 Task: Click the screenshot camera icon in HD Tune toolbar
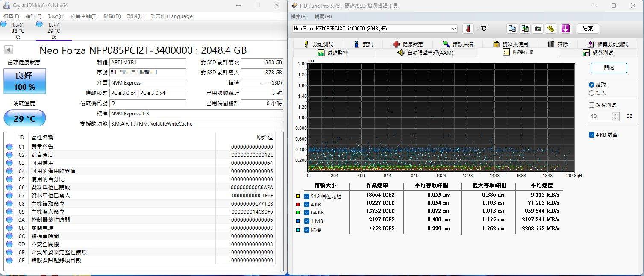[x=537, y=28]
